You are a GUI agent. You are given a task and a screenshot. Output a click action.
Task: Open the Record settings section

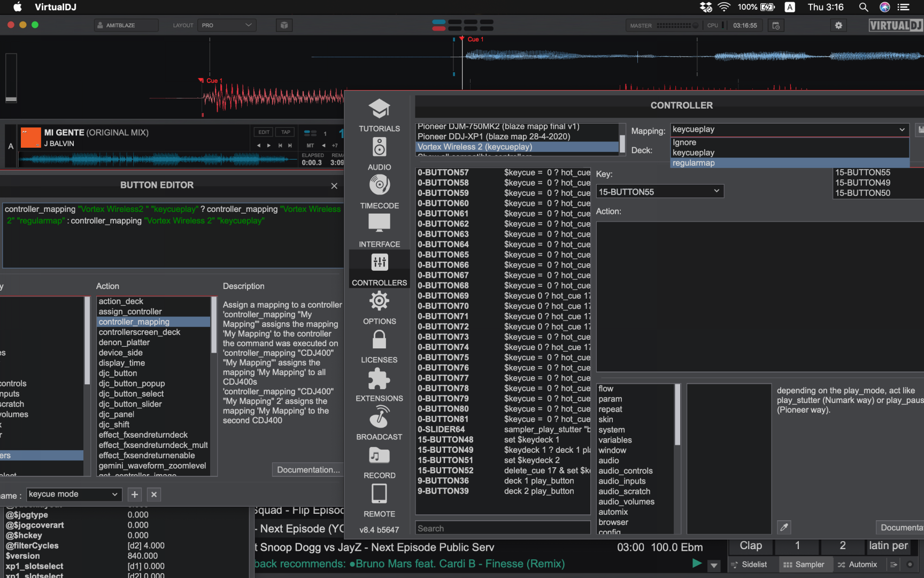point(379,462)
